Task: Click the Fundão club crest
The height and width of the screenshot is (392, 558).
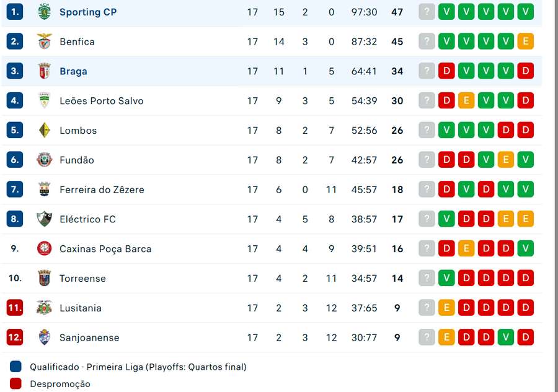Action: click(44, 160)
